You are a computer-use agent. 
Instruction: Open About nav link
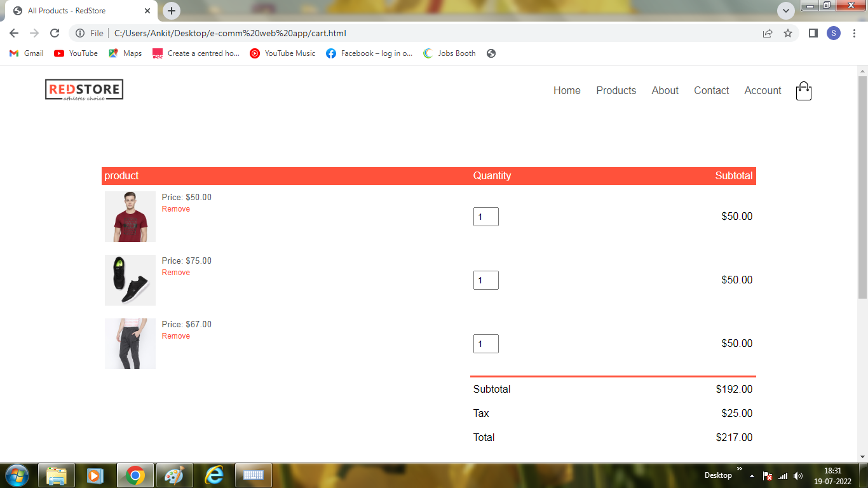(665, 90)
